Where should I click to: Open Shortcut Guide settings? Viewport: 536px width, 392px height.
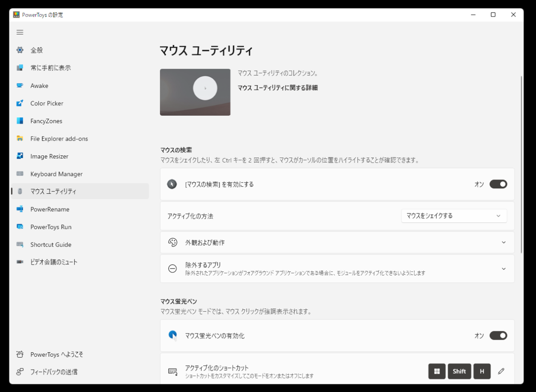(80, 245)
